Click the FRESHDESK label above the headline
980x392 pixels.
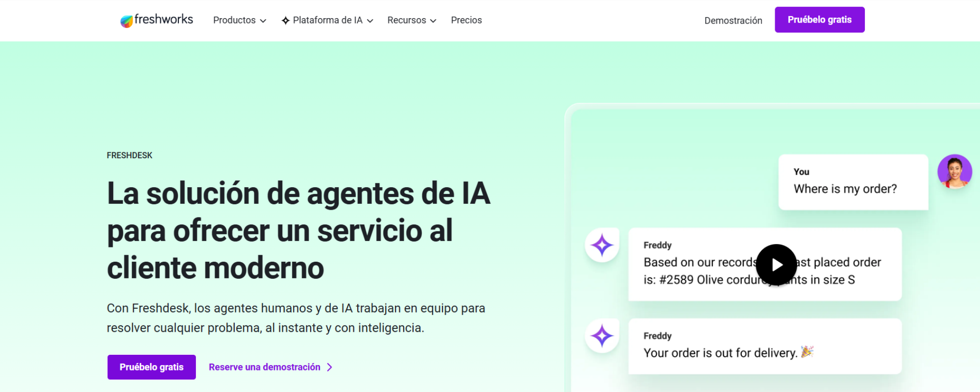click(x=129, y=155)
